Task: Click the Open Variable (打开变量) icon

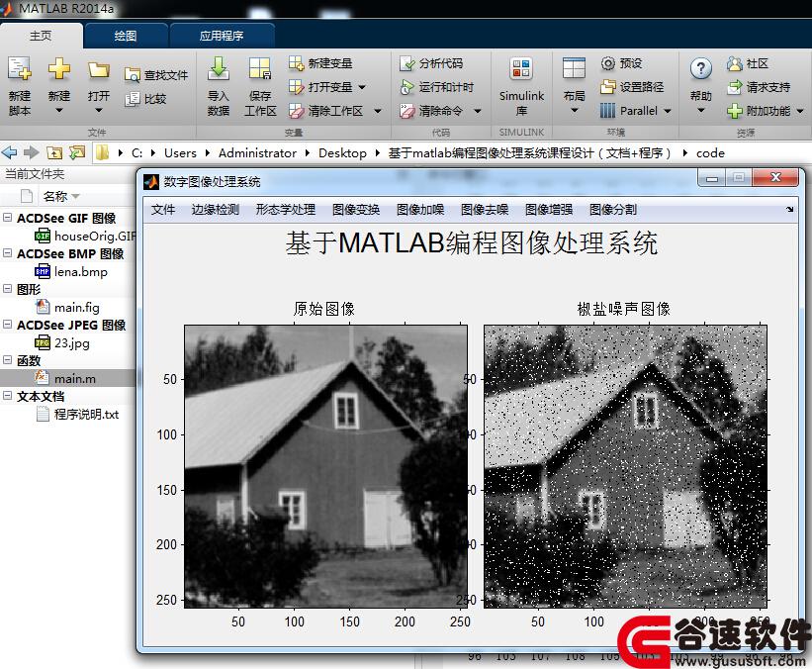Action: pos(296,86)
